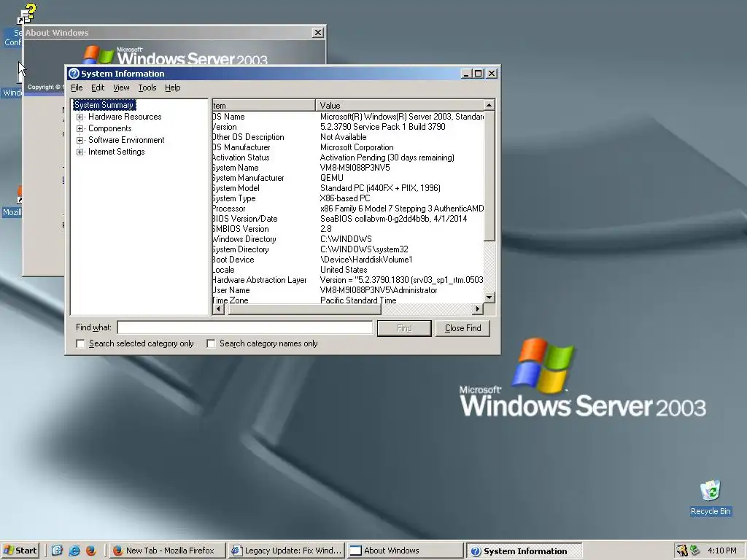747x560 pixels.
Task: Close the About Windows dialog
Action: point(318,32)
